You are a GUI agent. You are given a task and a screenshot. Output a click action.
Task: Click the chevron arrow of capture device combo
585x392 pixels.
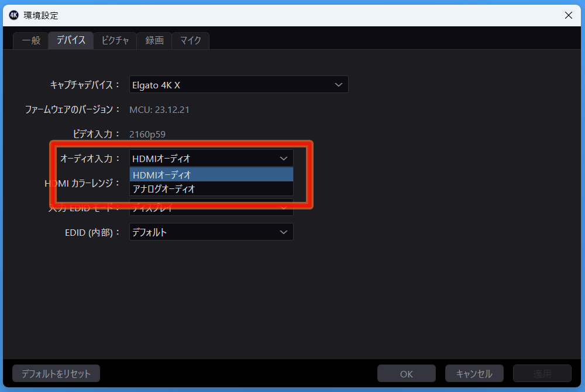point(338,85)
